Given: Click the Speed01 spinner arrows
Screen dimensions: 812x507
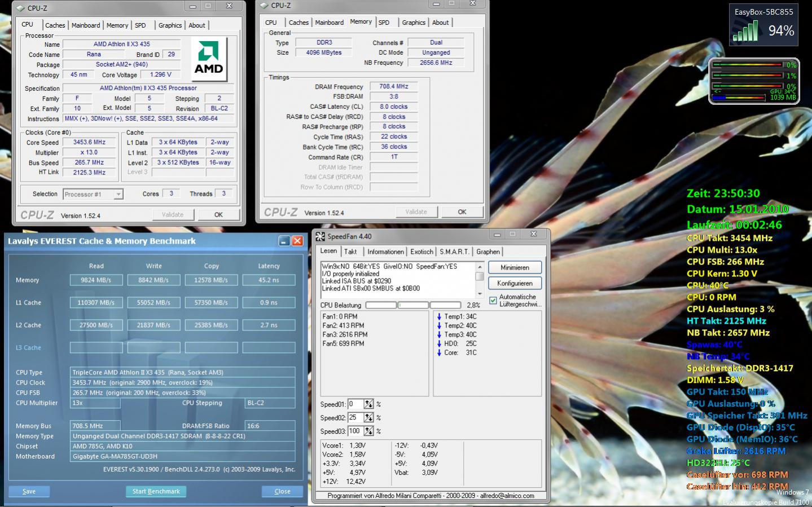Looking at the screenshot, I should (x=369, y=404).
